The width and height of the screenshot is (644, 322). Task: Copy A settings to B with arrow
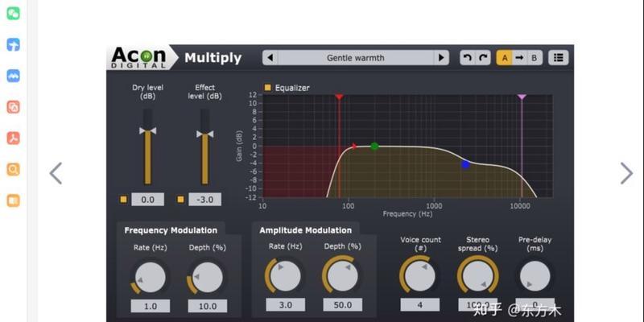519,58
